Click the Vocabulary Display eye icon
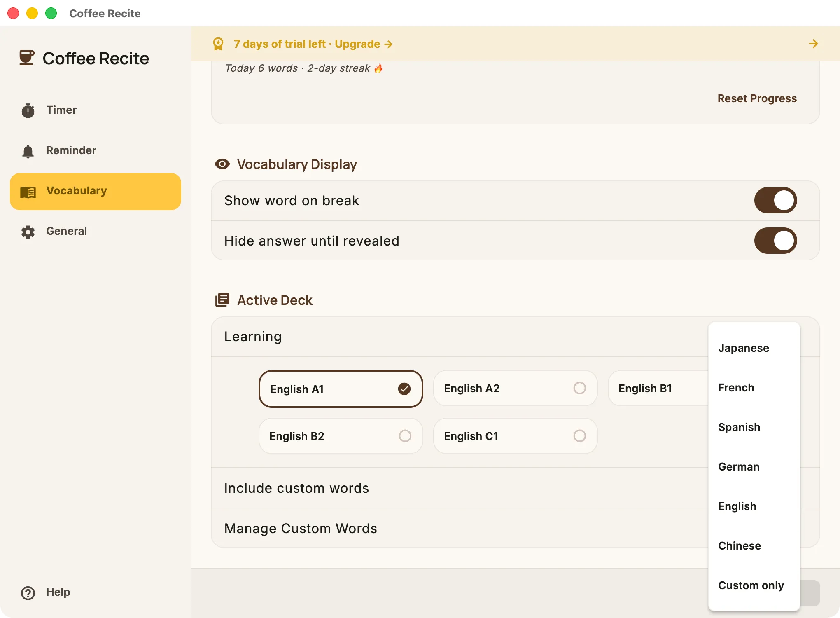This screenshot has height=618, width=840. [x=222, y=164]
